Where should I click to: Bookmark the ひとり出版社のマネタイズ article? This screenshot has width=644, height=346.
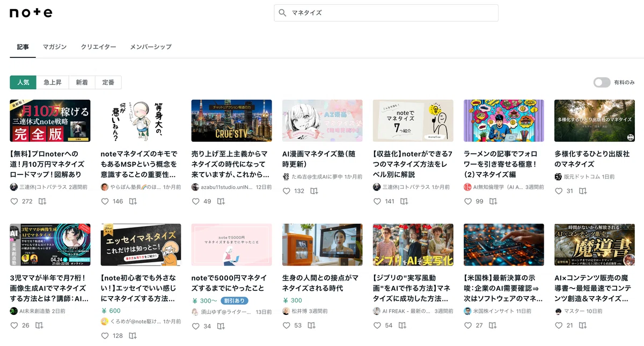tap(583, 191)
